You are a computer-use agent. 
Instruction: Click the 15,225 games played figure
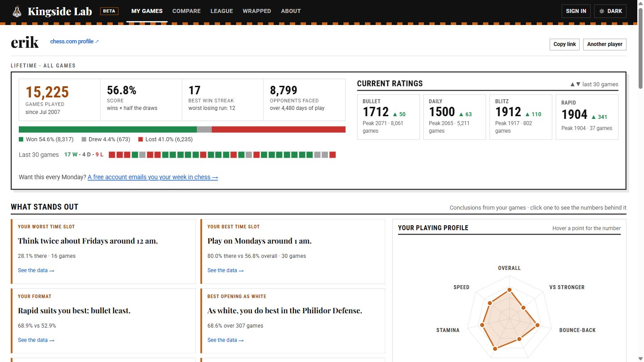click(47, 92)
